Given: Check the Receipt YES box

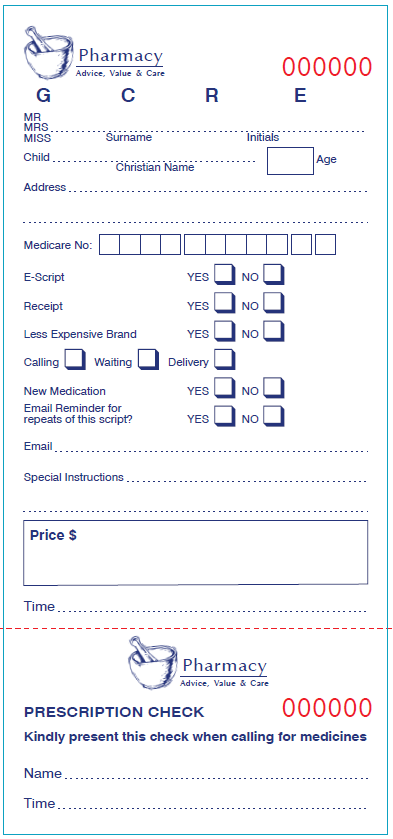Looking at the screenshot, I should (x=224, y=303).
